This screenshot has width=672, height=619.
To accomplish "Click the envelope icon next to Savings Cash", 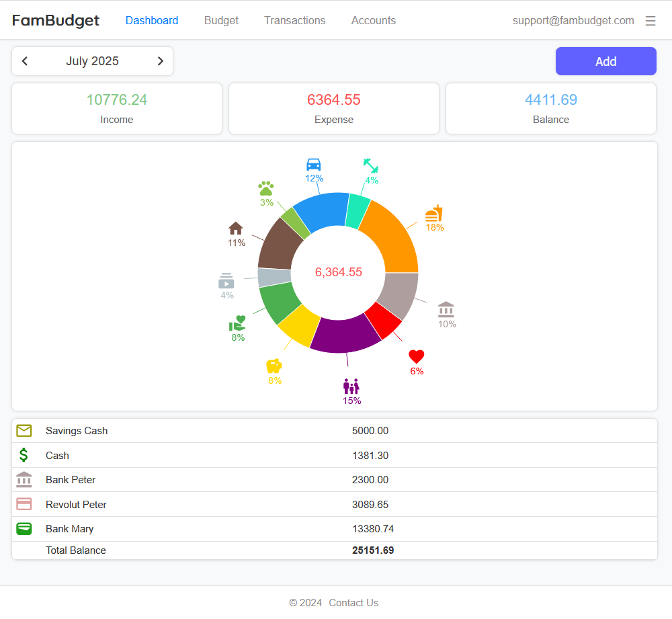I will click(24, 430).
